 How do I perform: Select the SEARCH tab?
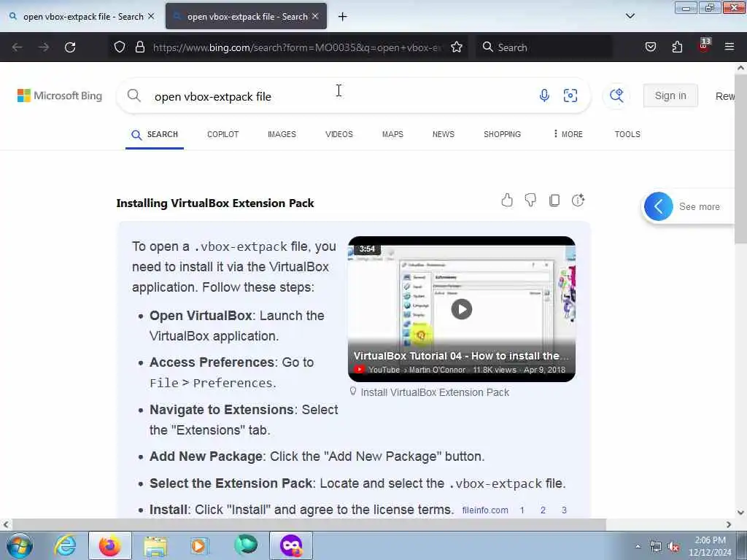[155, 135]
